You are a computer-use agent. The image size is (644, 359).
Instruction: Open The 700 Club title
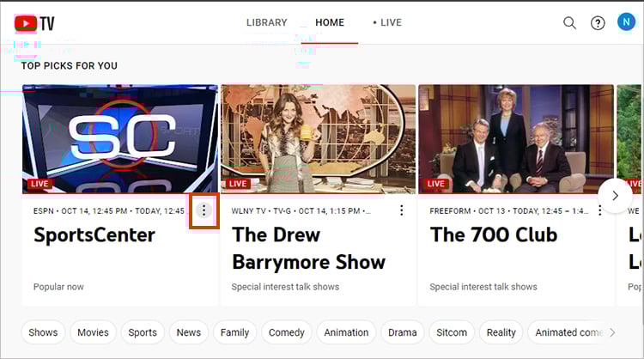tap(494, 235)
